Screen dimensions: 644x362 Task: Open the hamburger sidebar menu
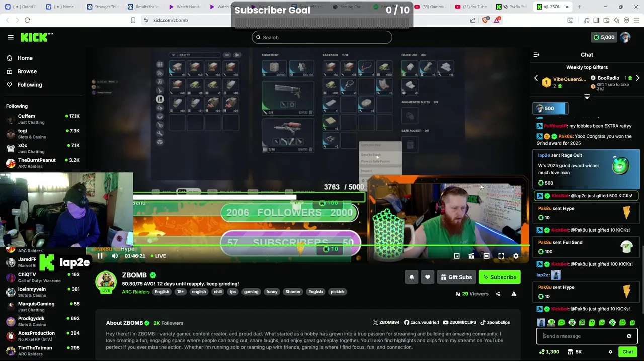(11, 37)
